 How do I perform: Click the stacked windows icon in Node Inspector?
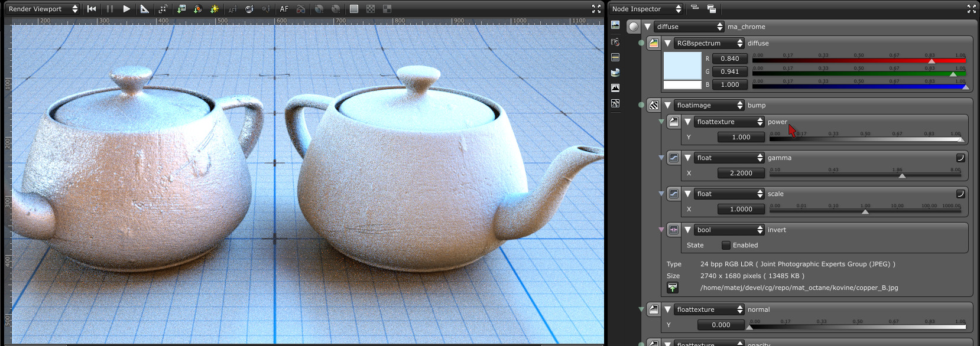coord(711,9)
